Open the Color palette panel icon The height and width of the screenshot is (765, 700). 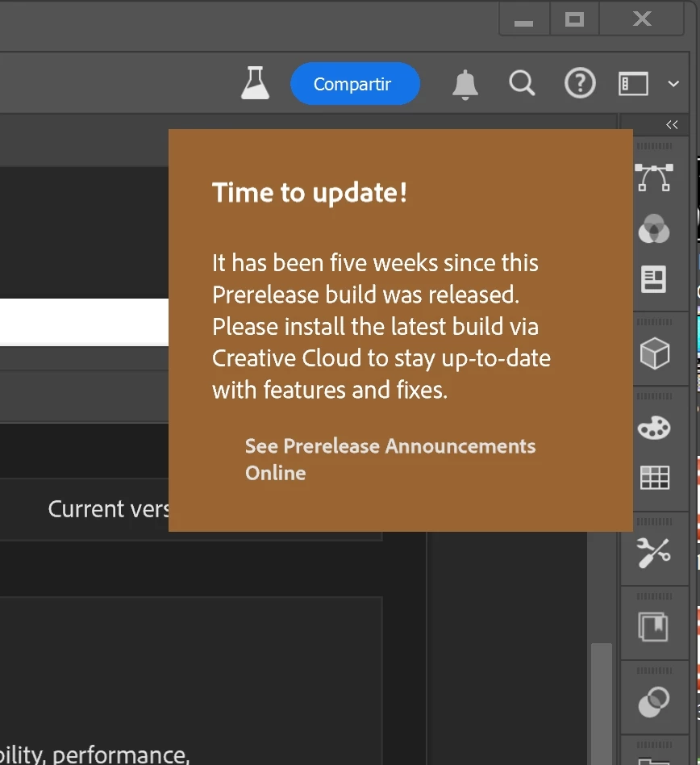tap(654, 428)
